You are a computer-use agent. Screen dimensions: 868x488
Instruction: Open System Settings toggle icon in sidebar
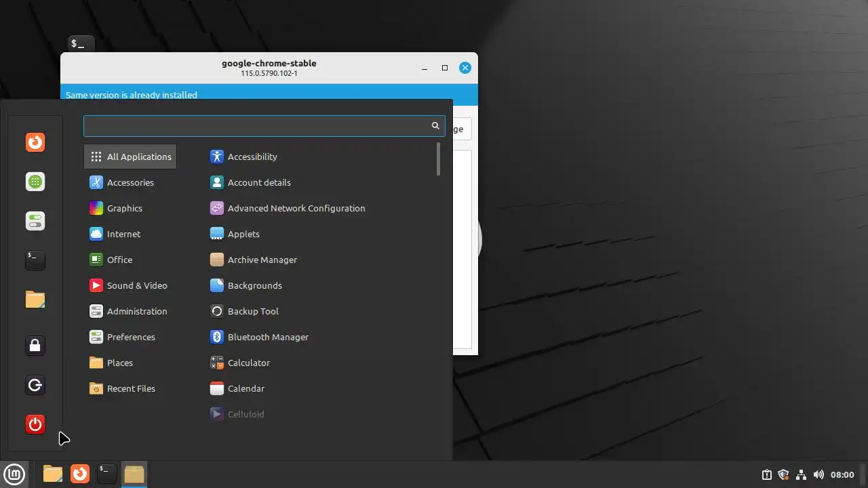(x=35, y=221)
